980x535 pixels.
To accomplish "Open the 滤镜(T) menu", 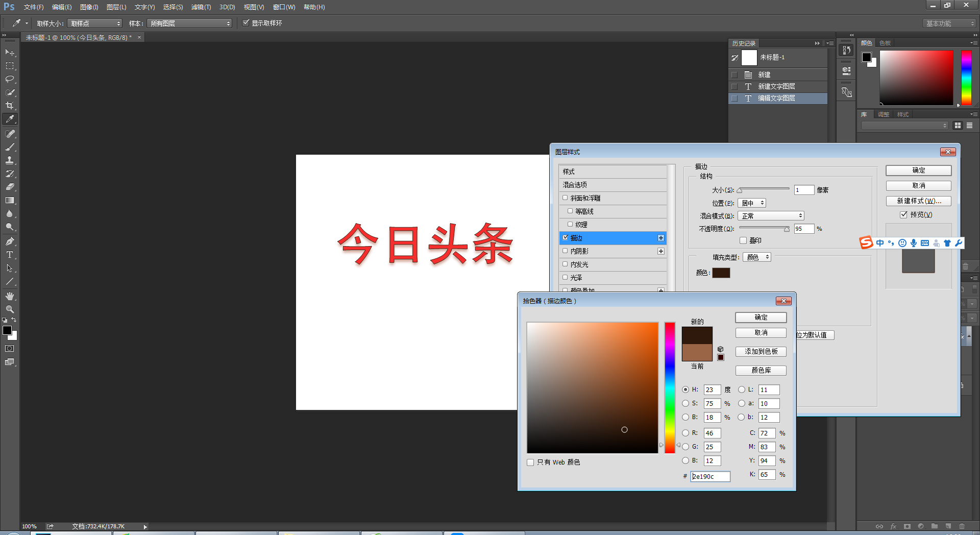I will [x=201, y=7].
